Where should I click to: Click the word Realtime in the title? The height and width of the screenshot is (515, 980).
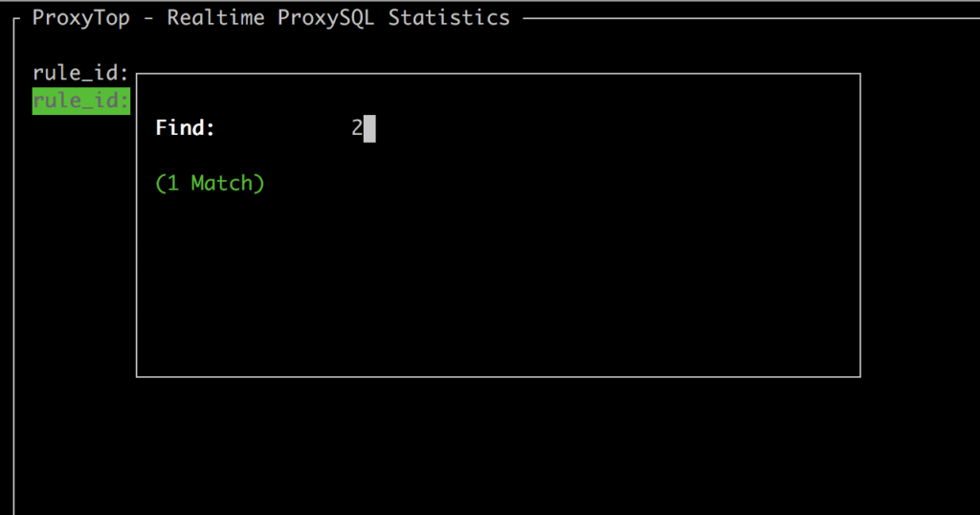tap(215, 18)
